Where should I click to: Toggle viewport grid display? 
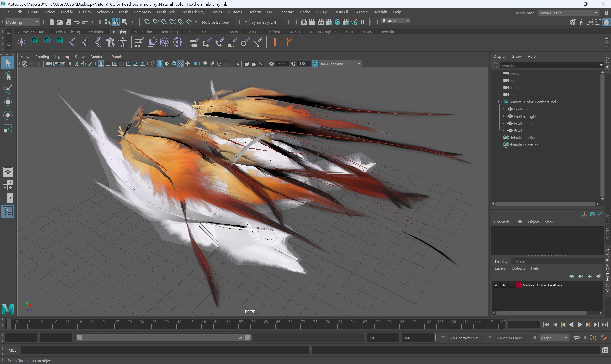[101, 64]
